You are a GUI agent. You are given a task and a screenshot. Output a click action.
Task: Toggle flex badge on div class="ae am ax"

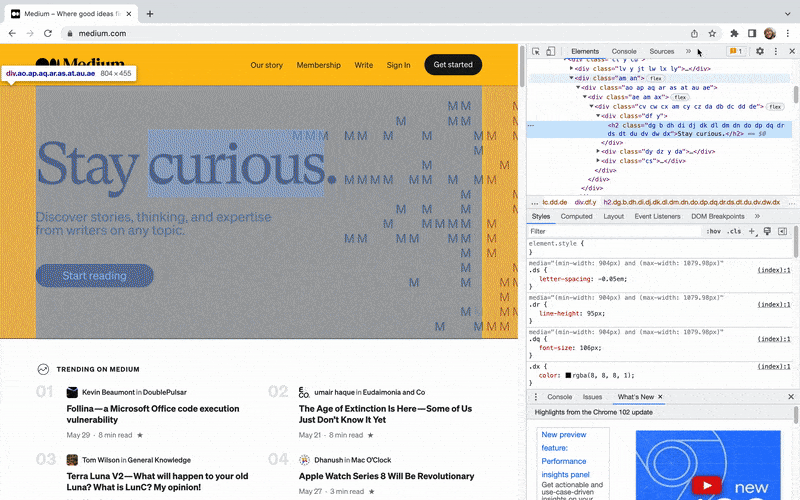(x=680, y=97)
